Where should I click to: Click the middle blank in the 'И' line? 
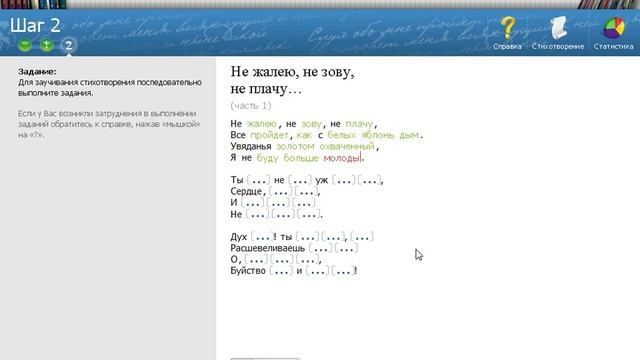(x=278, y=202)
